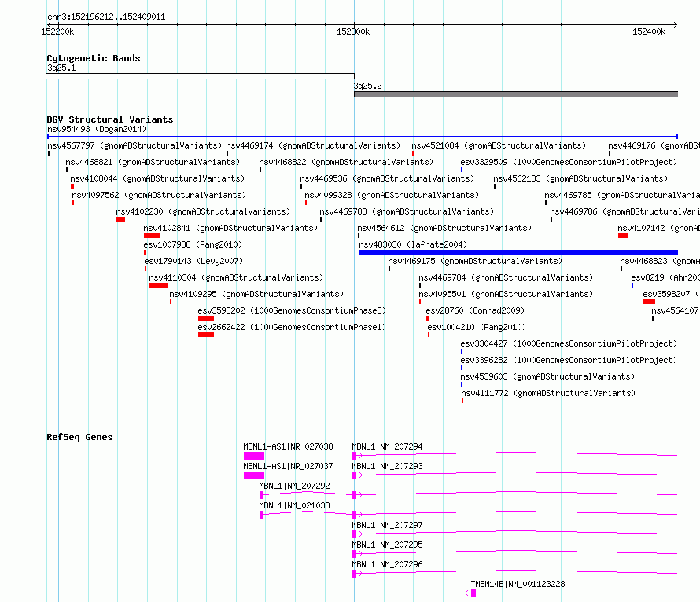
Task: Click the MBNL1-AS1|NR_027038 gene block
Action: (254, 456)
